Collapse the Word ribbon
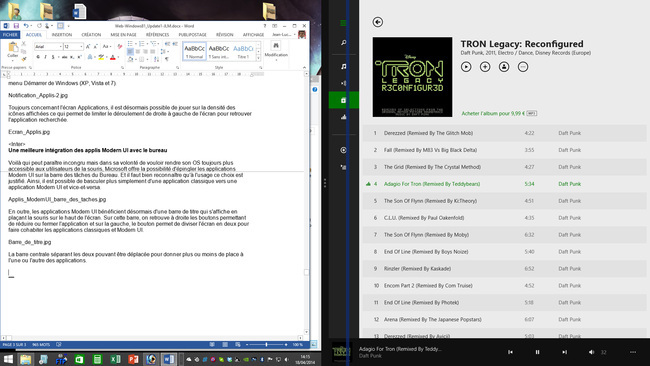 [x=304, y=68]
